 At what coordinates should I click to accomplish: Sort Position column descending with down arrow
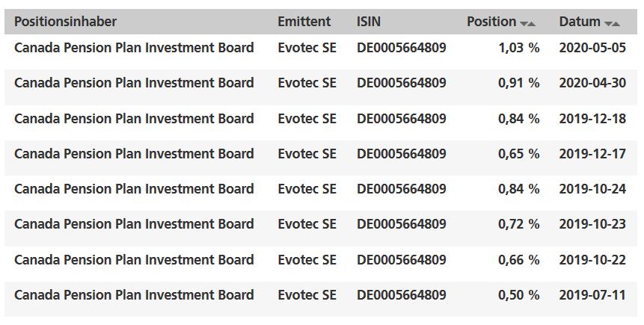(x=524, y=24)
